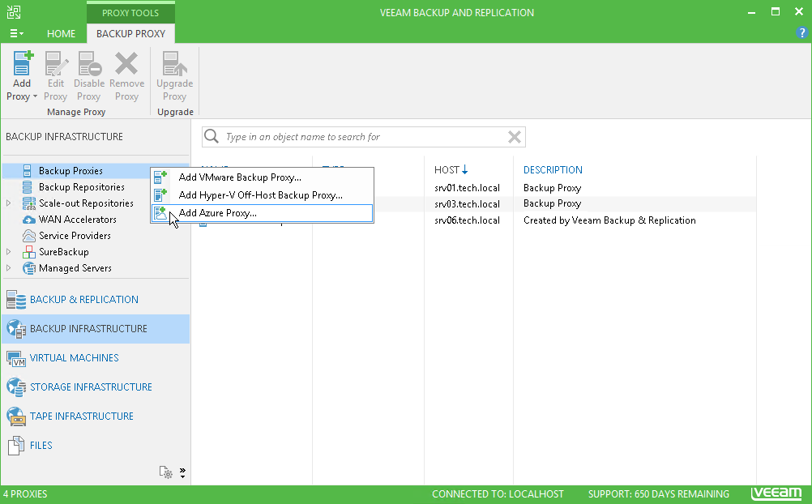The height and width of the screenshot is (504, 812).
Task: Expand the Scale-out Repositories node arrow
Action: pyautogui.click(x=9, y=203)
